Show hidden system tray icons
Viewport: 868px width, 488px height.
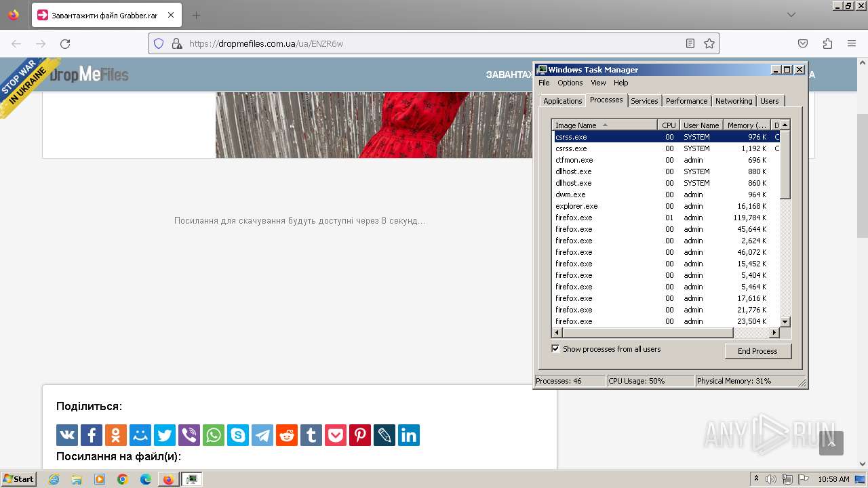[757, 479]
